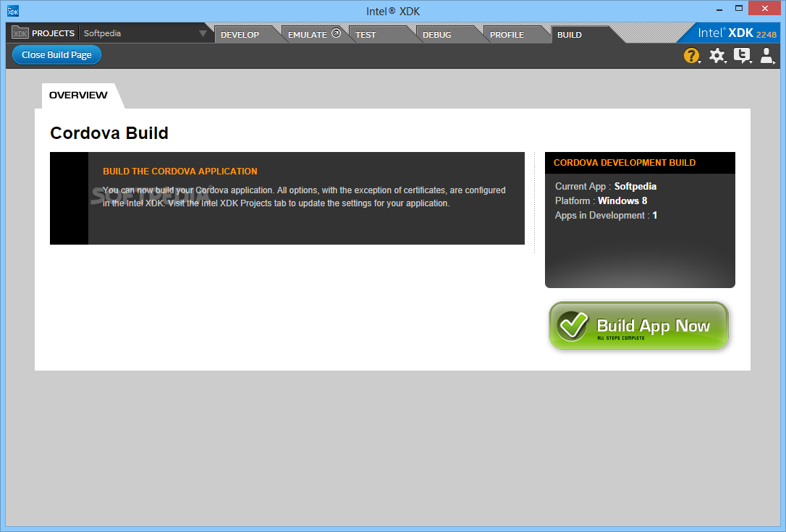Open the user account icon

tap(767, 55)
